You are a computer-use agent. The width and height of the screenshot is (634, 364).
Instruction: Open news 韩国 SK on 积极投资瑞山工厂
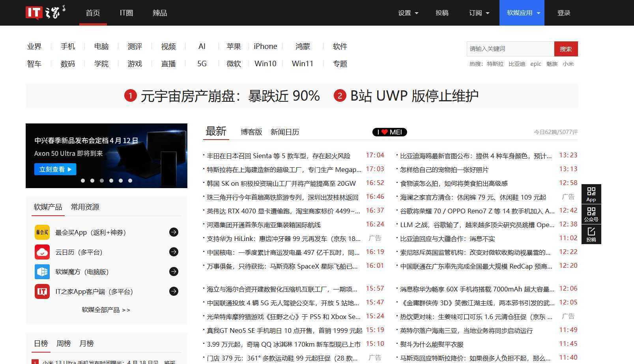281,183
